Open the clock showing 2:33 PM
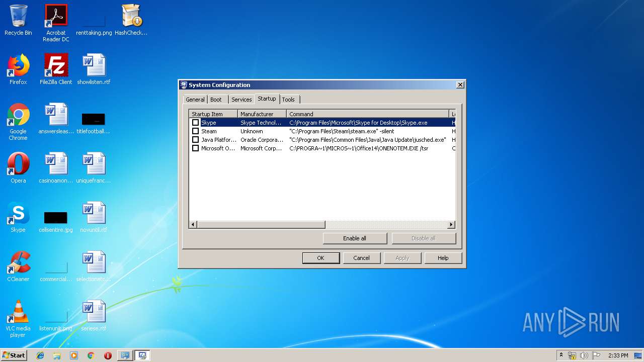Screen dimensions: 644x362 point(618,355)
